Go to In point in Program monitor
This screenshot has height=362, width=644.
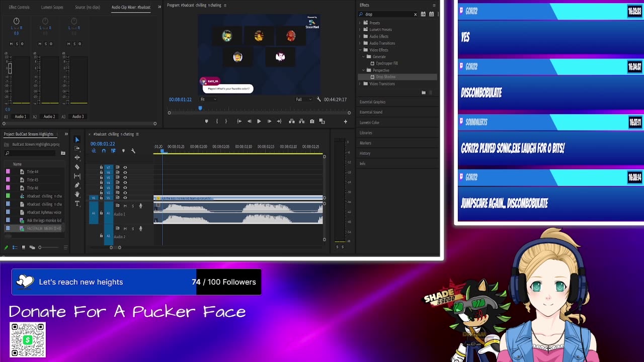239,121
